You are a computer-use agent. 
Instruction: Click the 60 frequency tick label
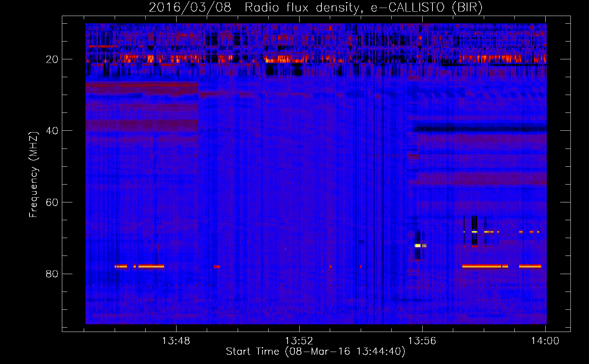(x=52, y=202)
